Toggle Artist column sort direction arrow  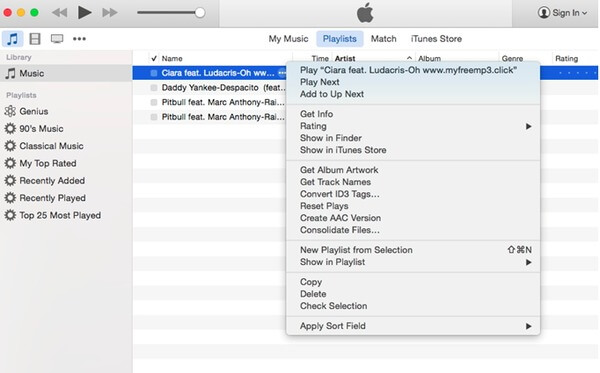[x=409, y=58]
